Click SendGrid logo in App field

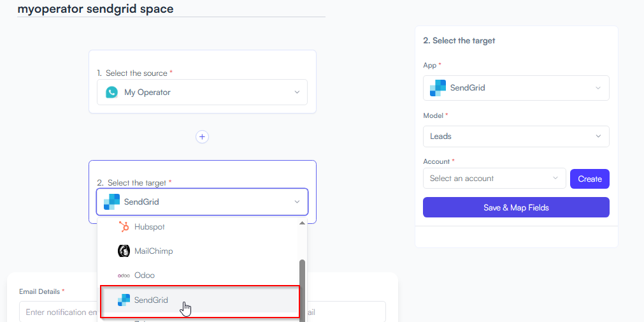(438, 87)
